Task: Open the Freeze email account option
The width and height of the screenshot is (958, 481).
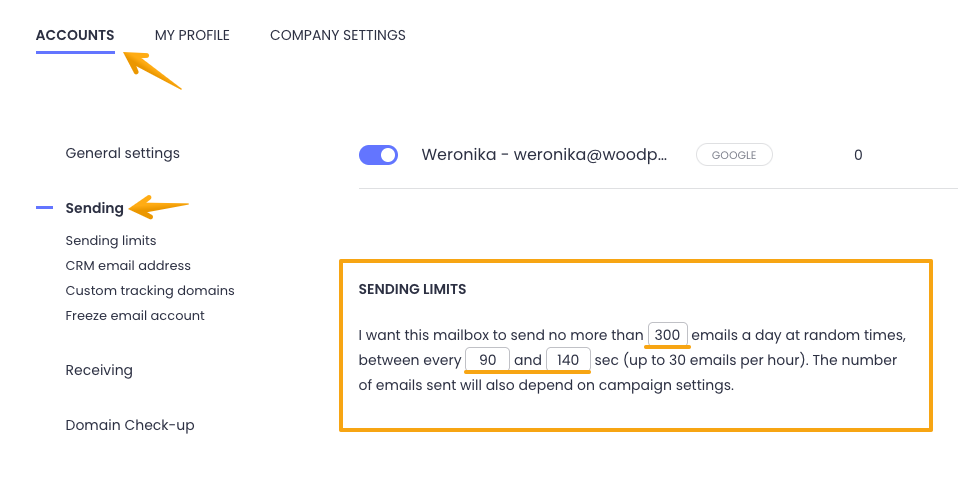Action: [x=135, y=315]
